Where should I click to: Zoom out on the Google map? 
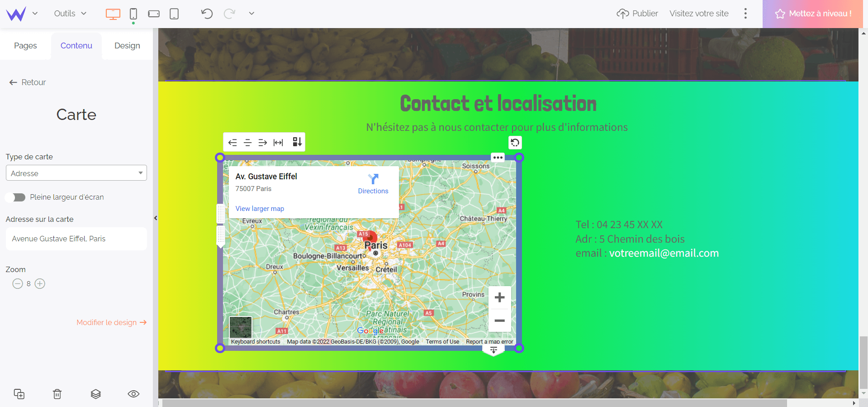point(500,321)
